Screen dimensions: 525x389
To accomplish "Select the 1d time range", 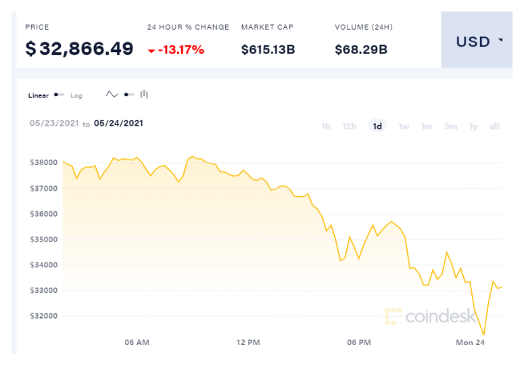I will 377,126.
